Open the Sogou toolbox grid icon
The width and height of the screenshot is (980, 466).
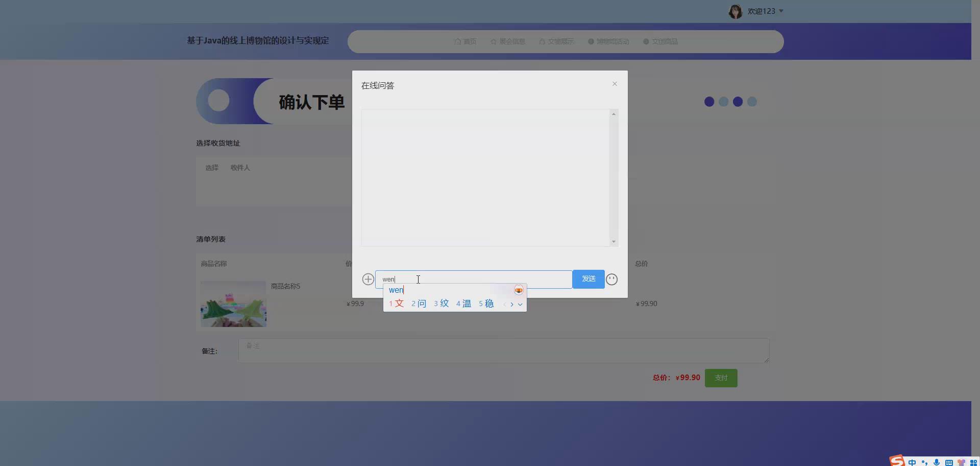[x=973, y=462]
